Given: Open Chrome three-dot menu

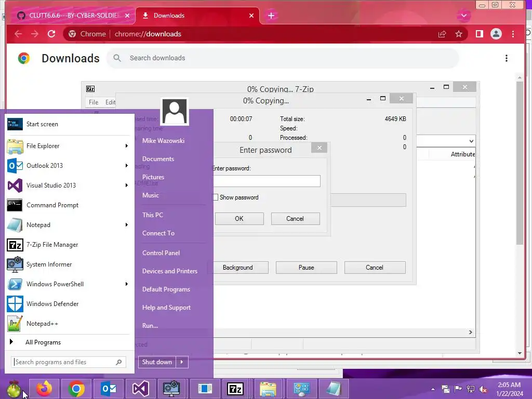Looking at the screenshot, I should pyautogui.click(x=513, y=34).
